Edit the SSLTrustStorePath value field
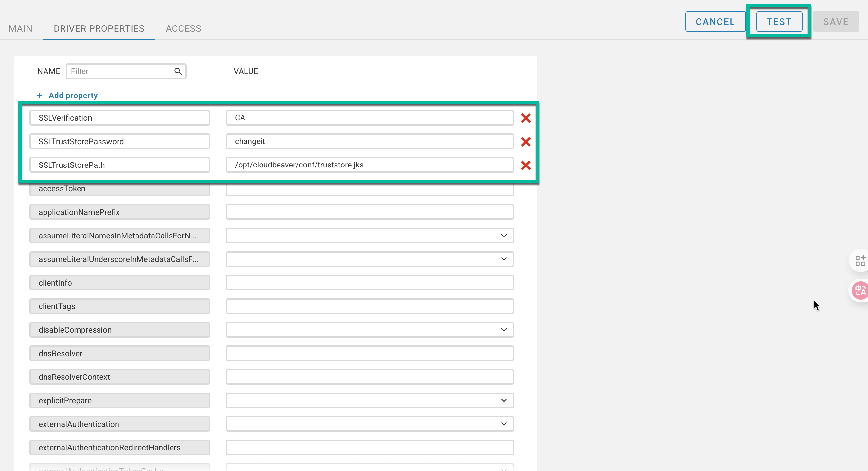868x471 pixels. 369,165
